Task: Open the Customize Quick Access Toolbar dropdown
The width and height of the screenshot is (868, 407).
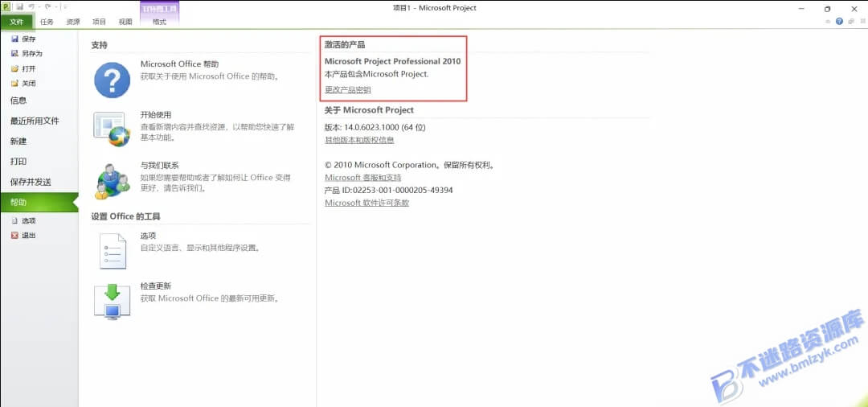Action: (x=65, y=6)
